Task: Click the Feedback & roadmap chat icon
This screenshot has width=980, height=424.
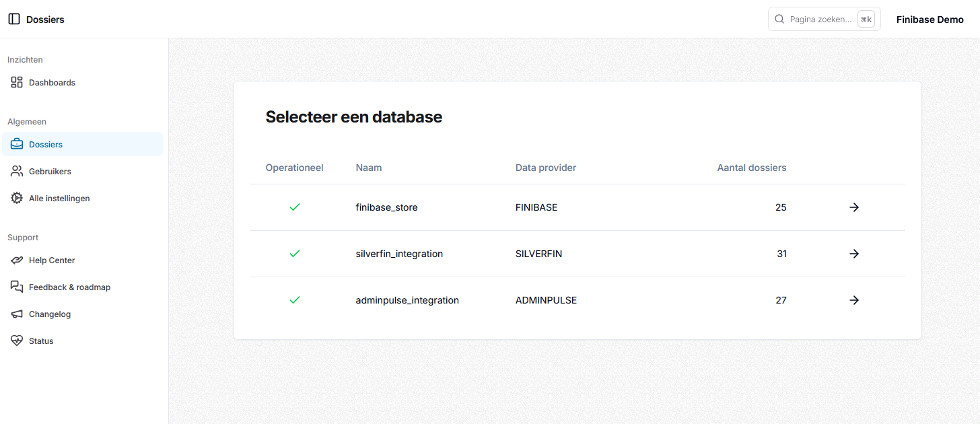Action: coord(17,287)
